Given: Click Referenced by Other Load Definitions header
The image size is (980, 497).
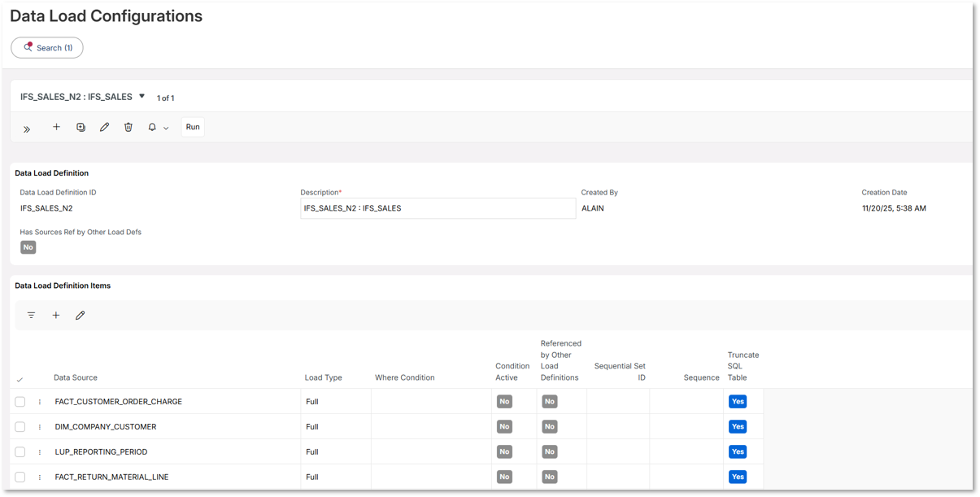Looking at the screenshot, I should point(561,360).
